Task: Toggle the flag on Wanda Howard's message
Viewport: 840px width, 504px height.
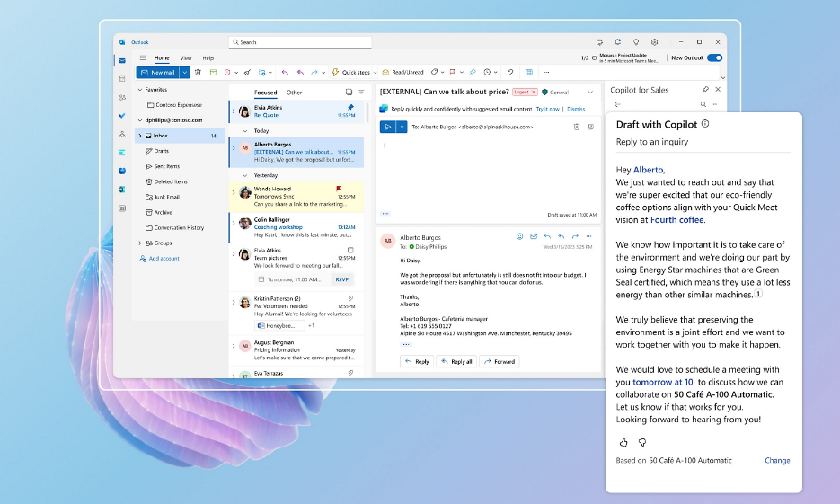Action: click(x=339, y=189)
